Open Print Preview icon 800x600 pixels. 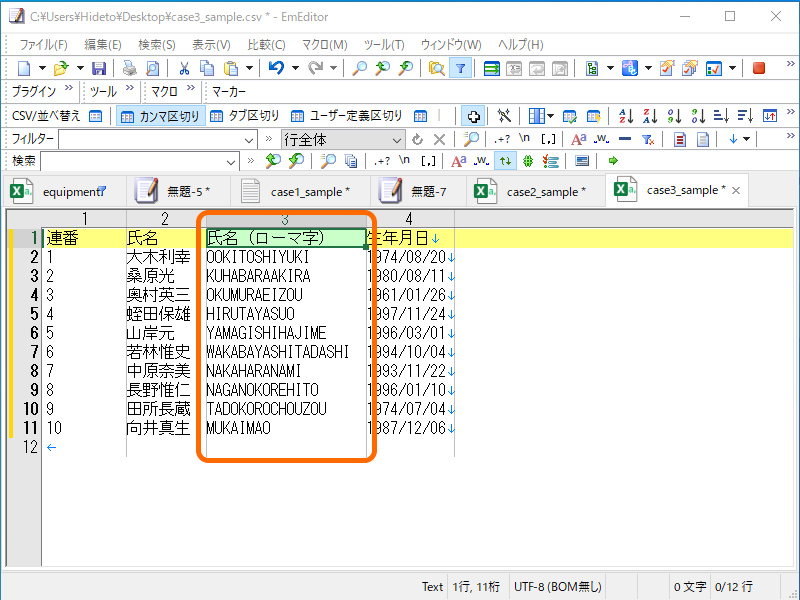click(x=153, y=68)
